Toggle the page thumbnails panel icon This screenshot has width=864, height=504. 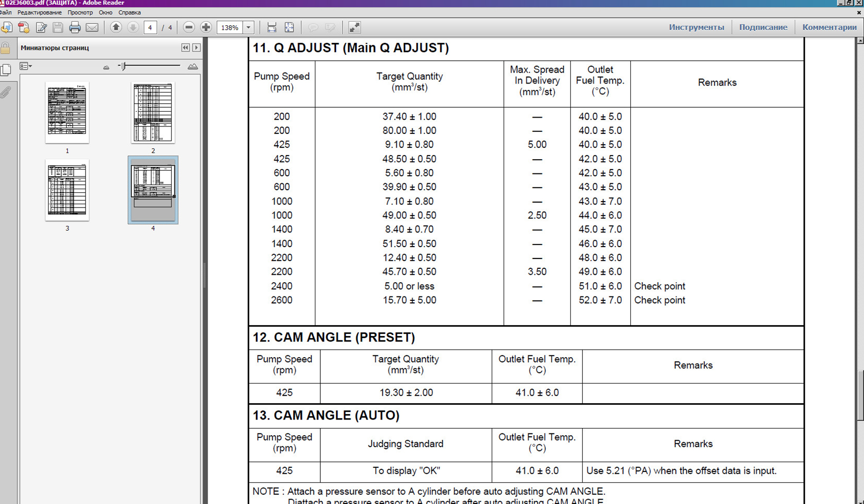tap(6, 70)
